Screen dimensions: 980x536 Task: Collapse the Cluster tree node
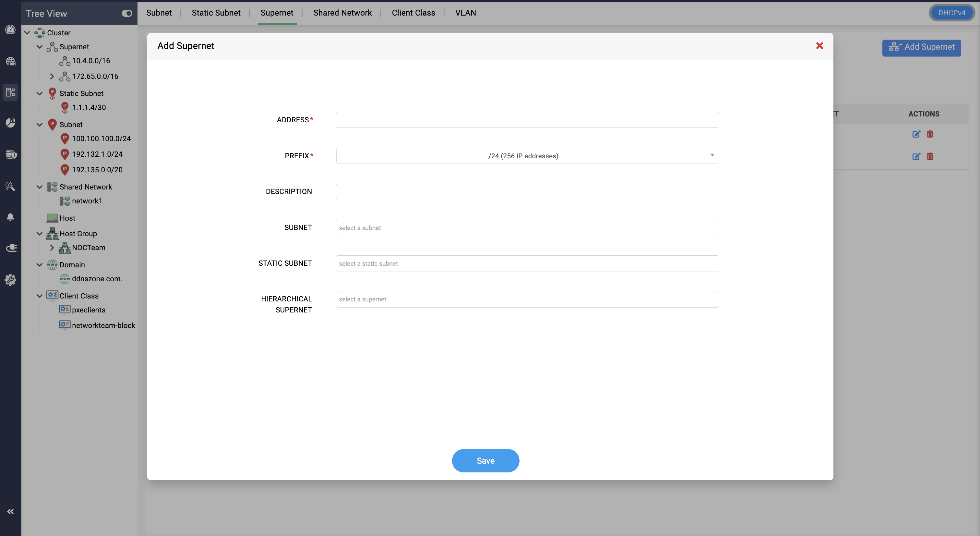point(27,33)
